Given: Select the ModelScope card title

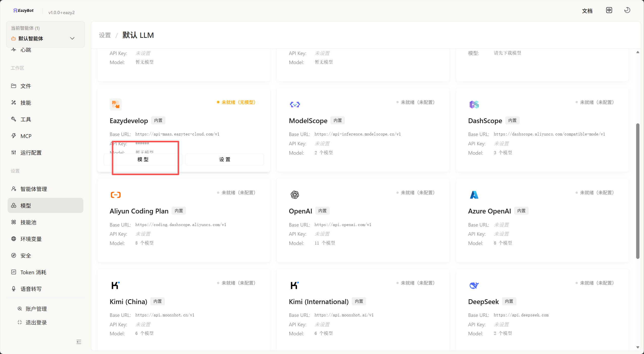Looking at the screenshot, I should coord(308,121).
